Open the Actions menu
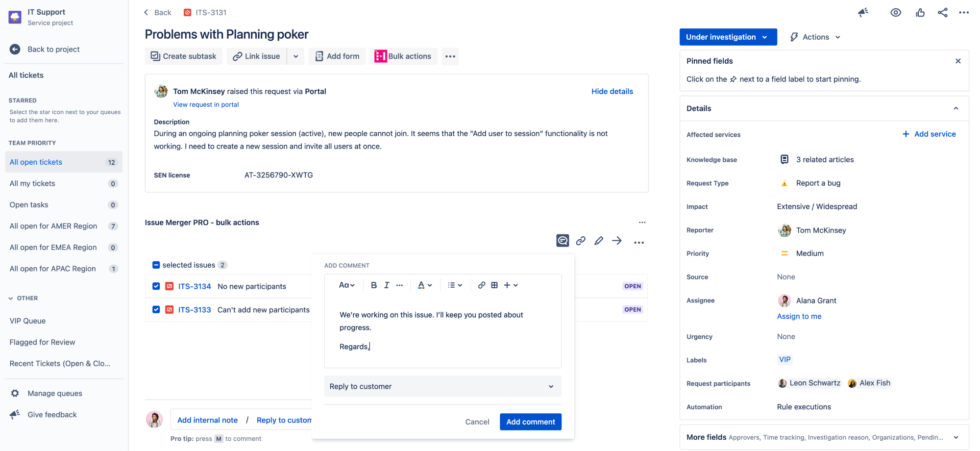The image size is (980, 451). coord(814,37)
